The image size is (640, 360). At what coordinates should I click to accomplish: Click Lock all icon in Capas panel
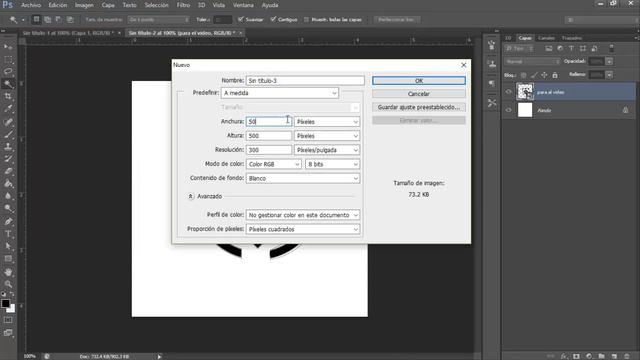[555, 75]
